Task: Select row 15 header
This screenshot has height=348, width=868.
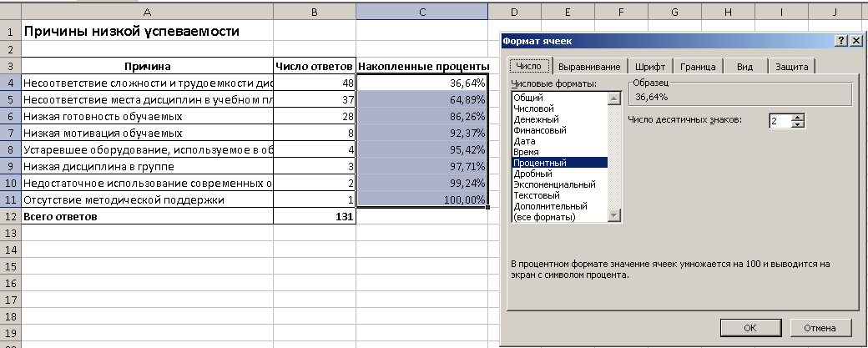Action: (11, 267)
